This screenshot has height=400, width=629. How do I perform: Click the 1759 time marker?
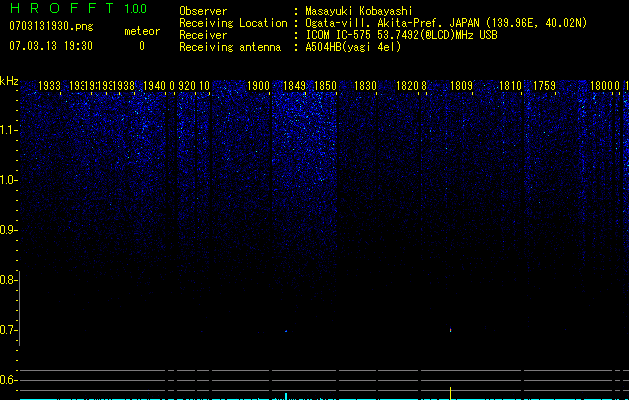545,86
